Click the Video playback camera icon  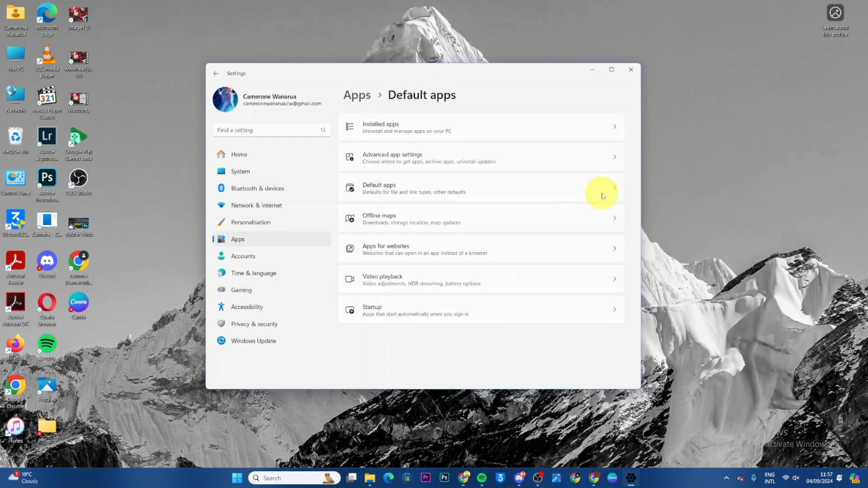tap(350, 279)
